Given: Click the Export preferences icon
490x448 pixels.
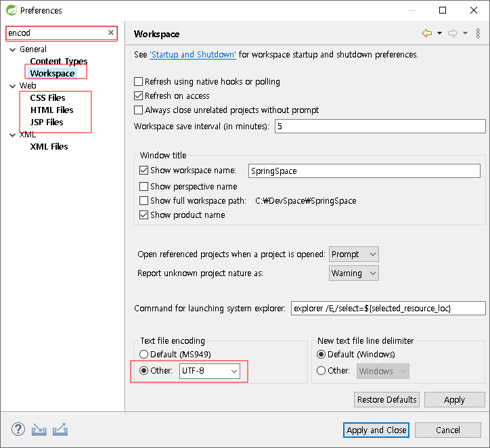Looking at the screenshot, I should pos(60,430).
